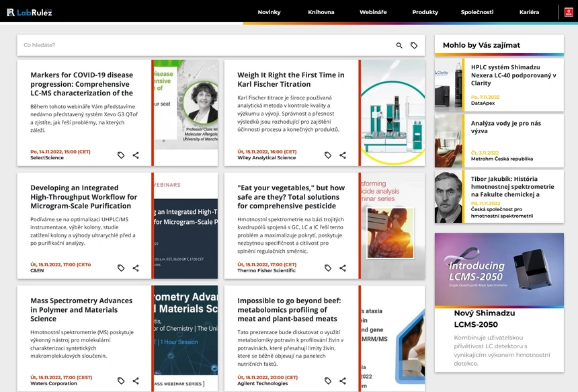Open the Produkty menu
The image size is (578, 392).
pos(425,12)
